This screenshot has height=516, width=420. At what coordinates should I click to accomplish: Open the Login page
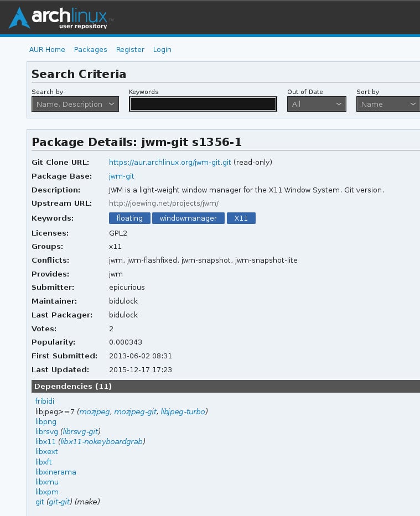tap(162, 49)
